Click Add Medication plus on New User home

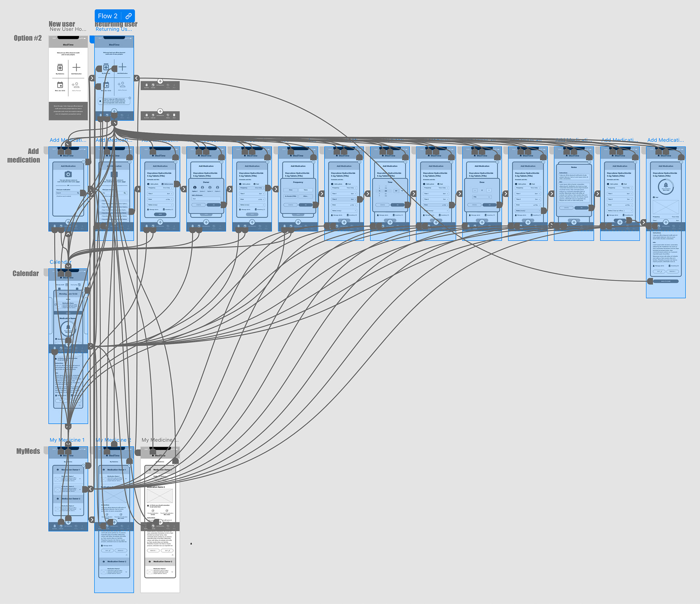click(76, 67)
